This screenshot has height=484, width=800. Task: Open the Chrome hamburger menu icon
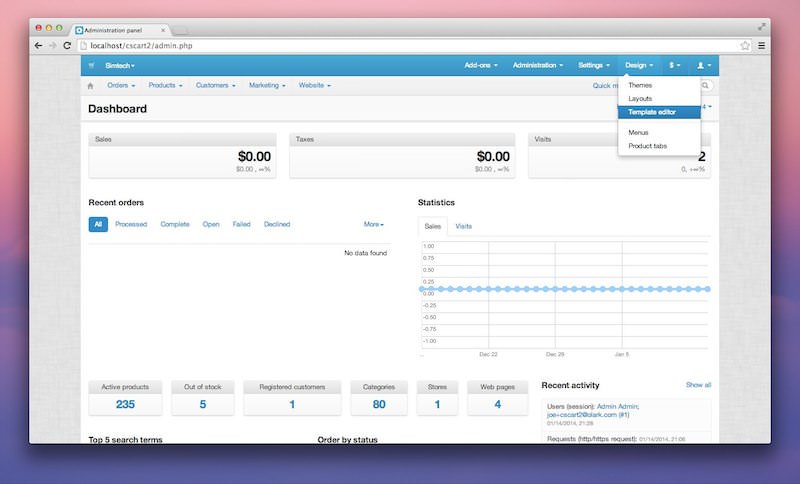coord(762,46)
